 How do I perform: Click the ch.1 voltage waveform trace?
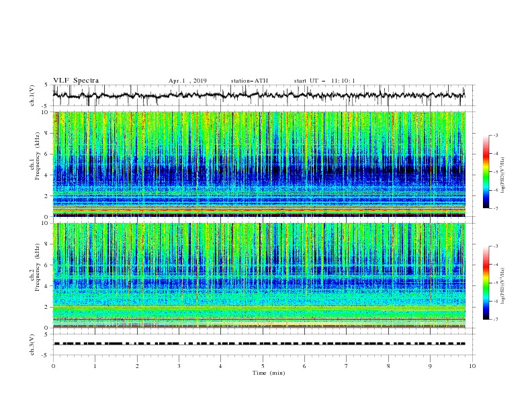259,95
